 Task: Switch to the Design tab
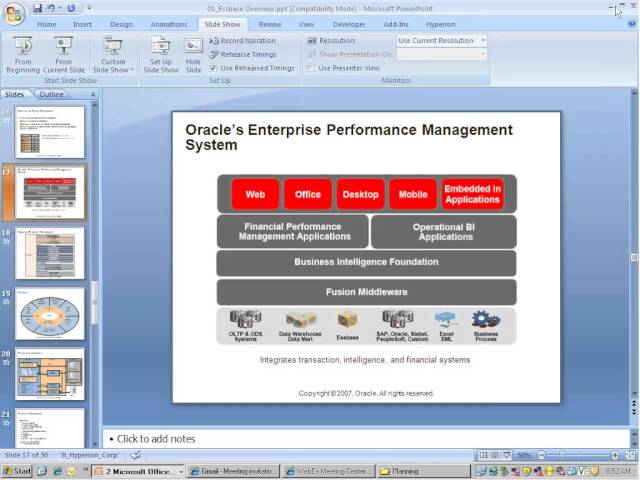tap(121, 24)
